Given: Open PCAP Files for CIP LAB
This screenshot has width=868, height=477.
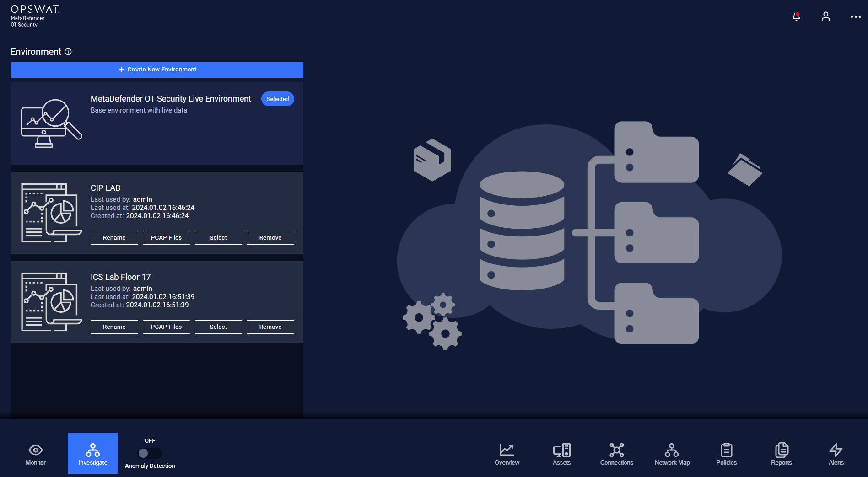Looking at the screenshot, I should click(x=167, y=238).
